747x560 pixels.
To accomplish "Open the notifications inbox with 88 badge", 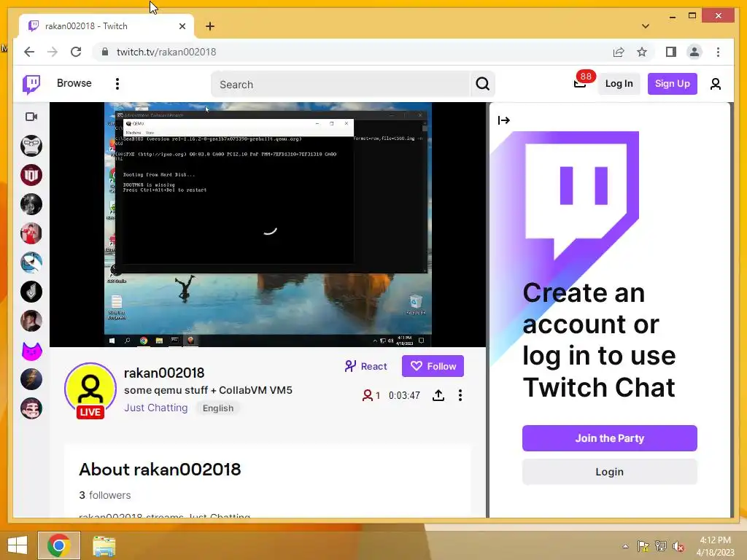I will pos(581,83).
